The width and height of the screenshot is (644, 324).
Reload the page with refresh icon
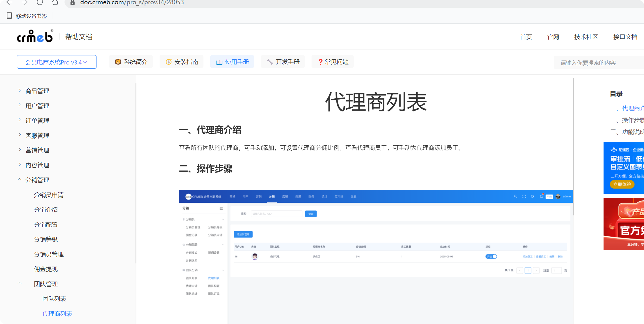tap(40, 3)
